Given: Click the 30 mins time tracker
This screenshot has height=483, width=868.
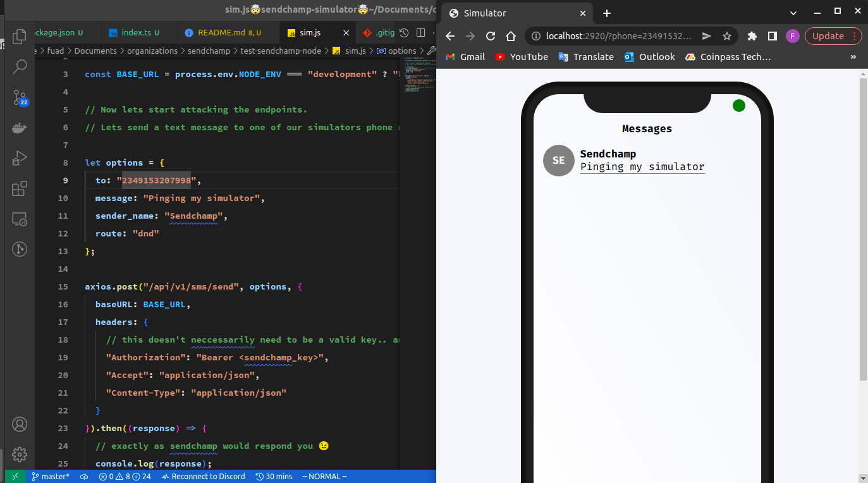Looking at the screenshot, I should click(274, 477).
